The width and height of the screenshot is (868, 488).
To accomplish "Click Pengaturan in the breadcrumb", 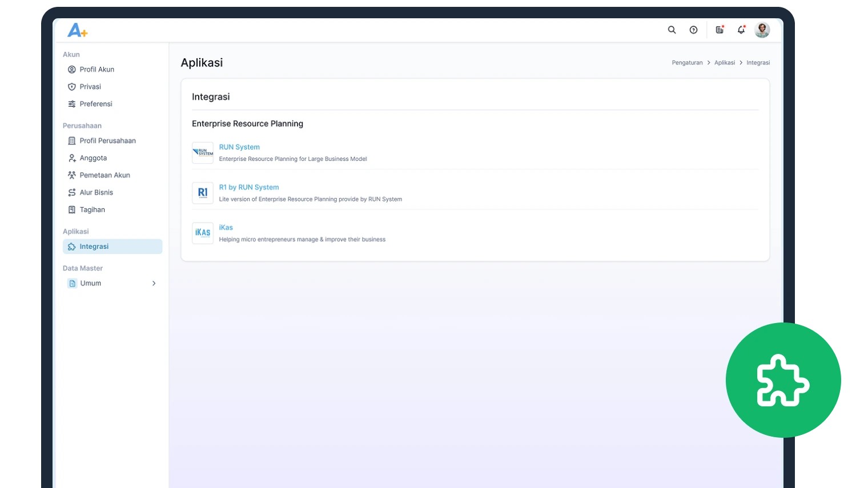I will click(x=687, y=63).
